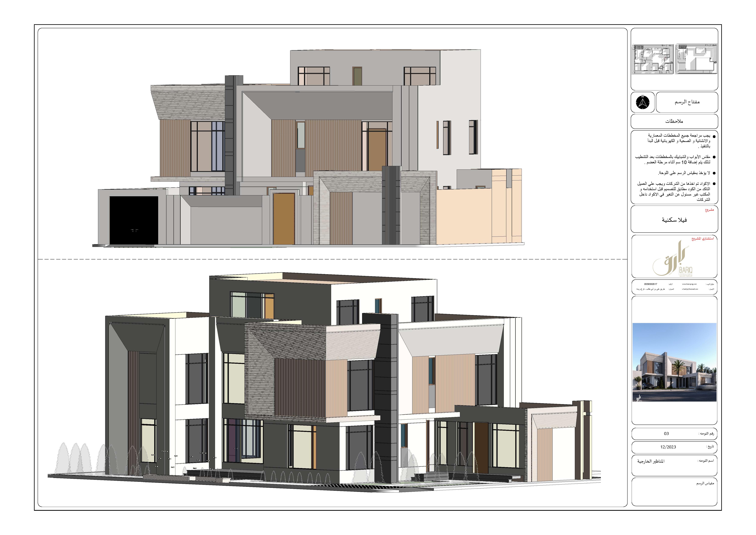The height and width of the screenshot is (535, 756).
Task: Open the www.bareqeng.com website link
Action: 690,284
